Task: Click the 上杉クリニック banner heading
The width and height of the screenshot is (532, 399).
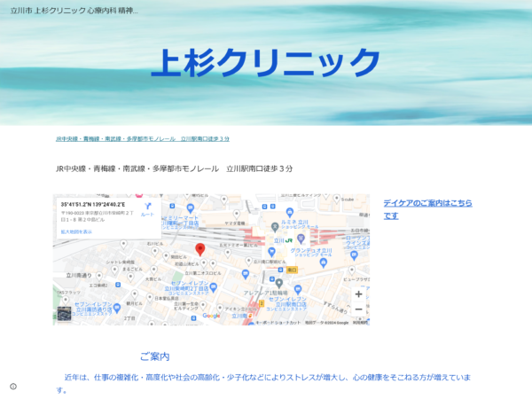Action: (x=266, y=62)
